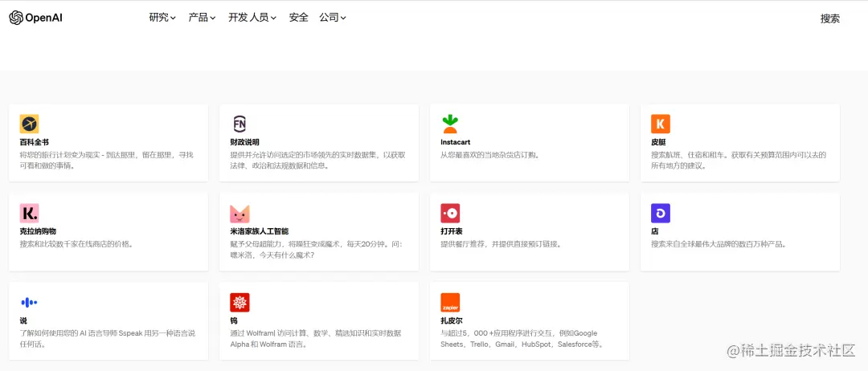
Task: Expand the 研究 dropdown menu
Action: 162,18
